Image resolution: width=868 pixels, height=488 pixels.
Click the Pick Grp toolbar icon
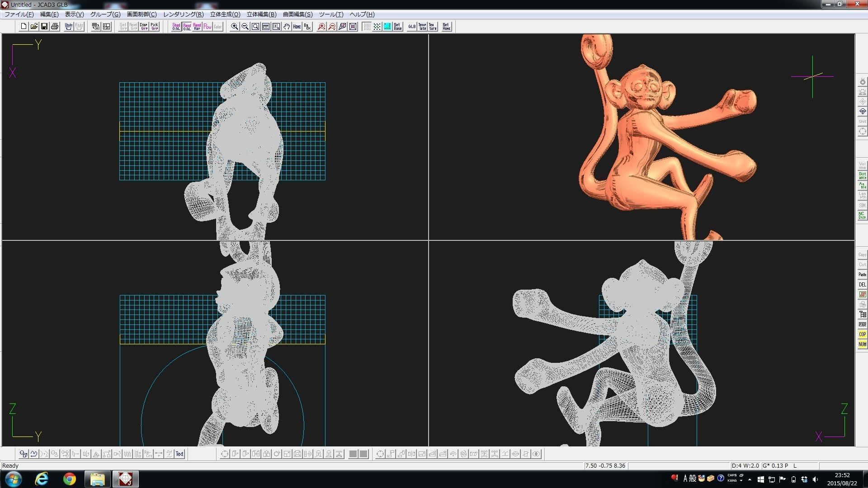[154, 27]
